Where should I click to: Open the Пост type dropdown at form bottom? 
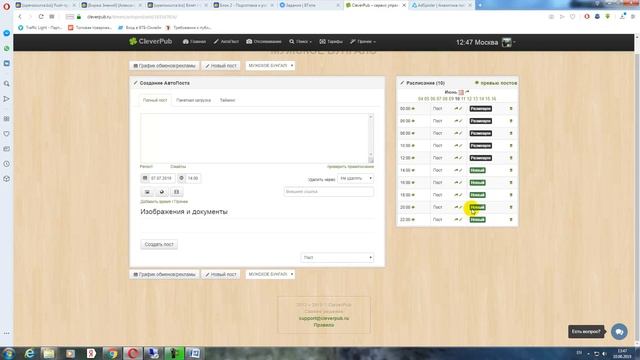click(x=338, y=258)
